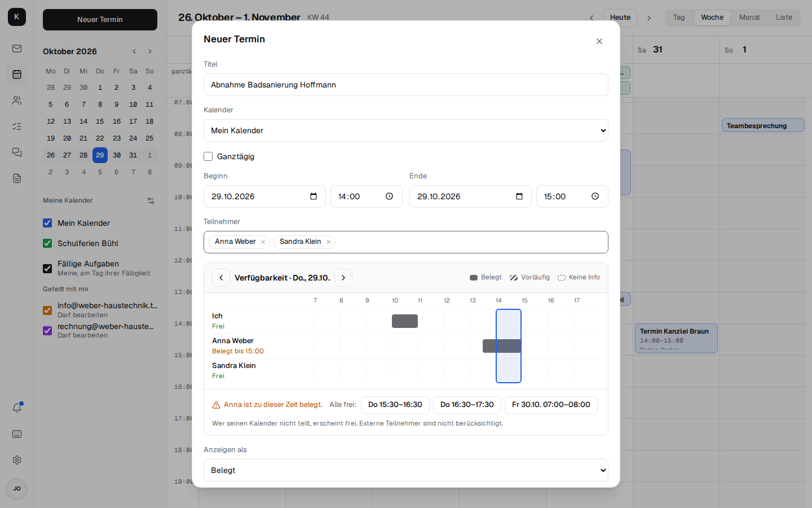
Task: Switch to the Tag view
Action: tap(679, 17)
